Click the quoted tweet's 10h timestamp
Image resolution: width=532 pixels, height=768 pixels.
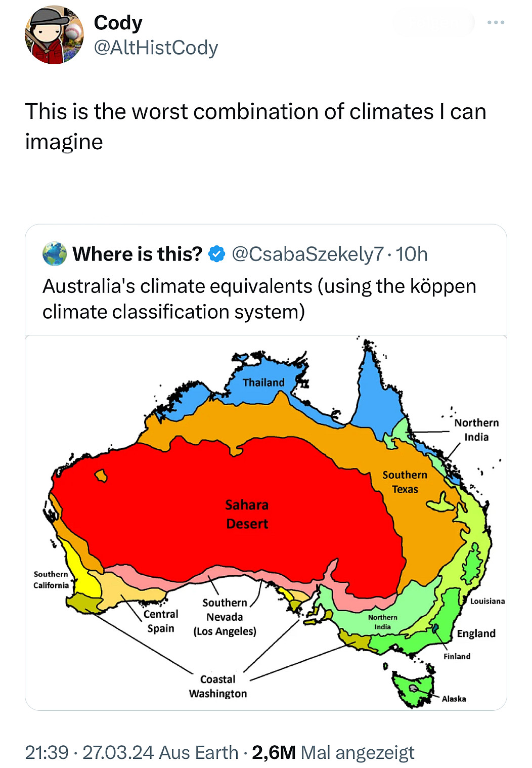pyautogui.click(x=412, y=254)
